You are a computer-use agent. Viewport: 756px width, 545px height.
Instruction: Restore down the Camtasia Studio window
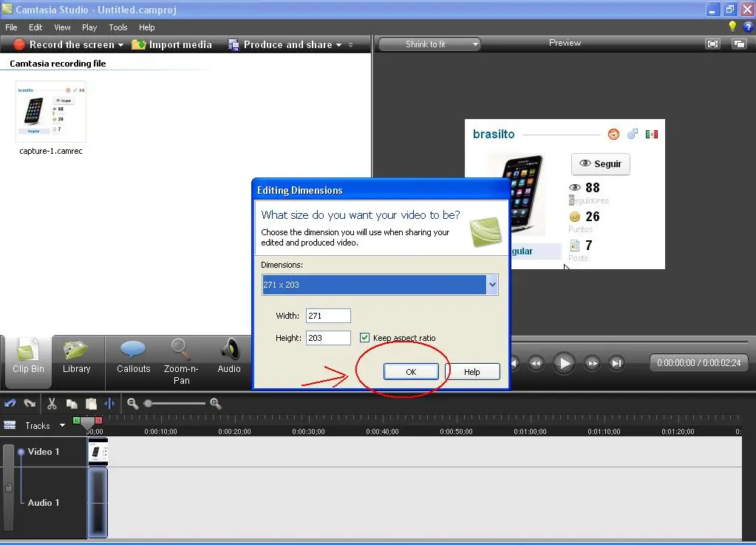[730, 9]
